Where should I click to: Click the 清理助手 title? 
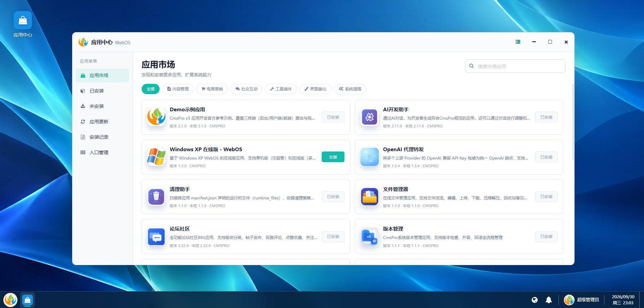(180, 189)
